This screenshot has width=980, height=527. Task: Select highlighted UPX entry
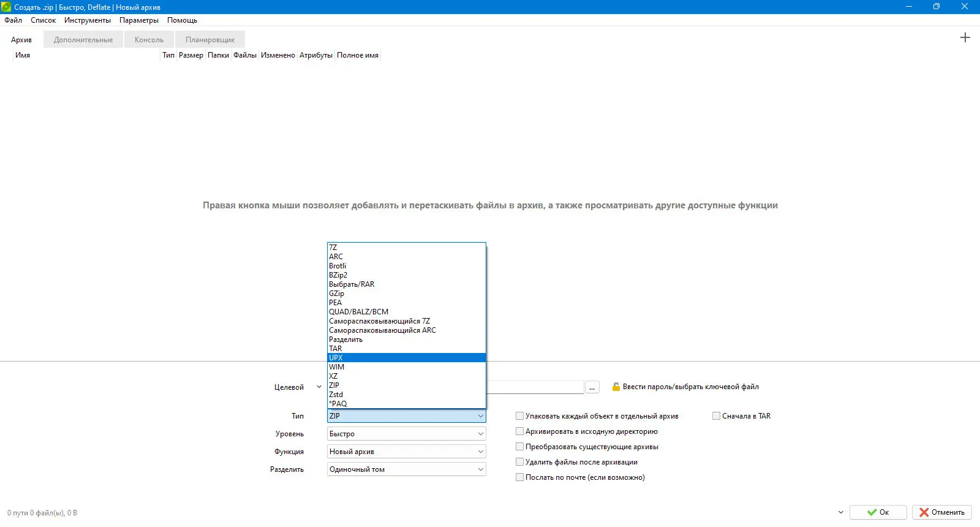407,358
